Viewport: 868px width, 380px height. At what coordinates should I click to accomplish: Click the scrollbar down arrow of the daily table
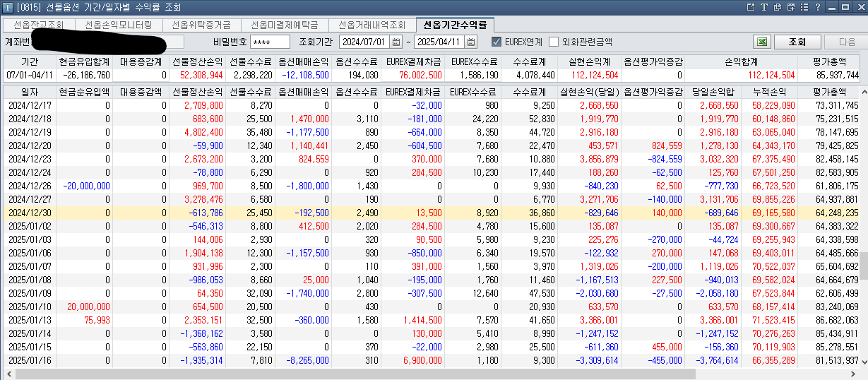click(x=864, y=363)
